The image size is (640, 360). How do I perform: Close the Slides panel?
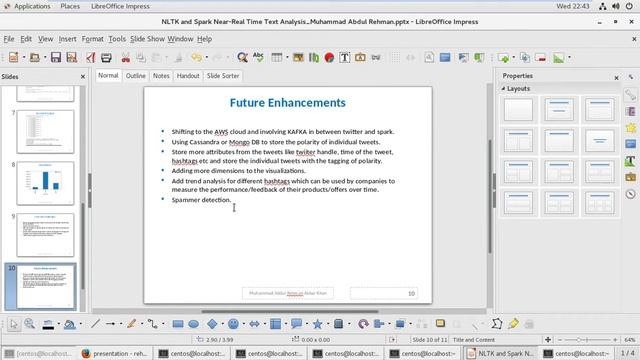coord(83,77)
